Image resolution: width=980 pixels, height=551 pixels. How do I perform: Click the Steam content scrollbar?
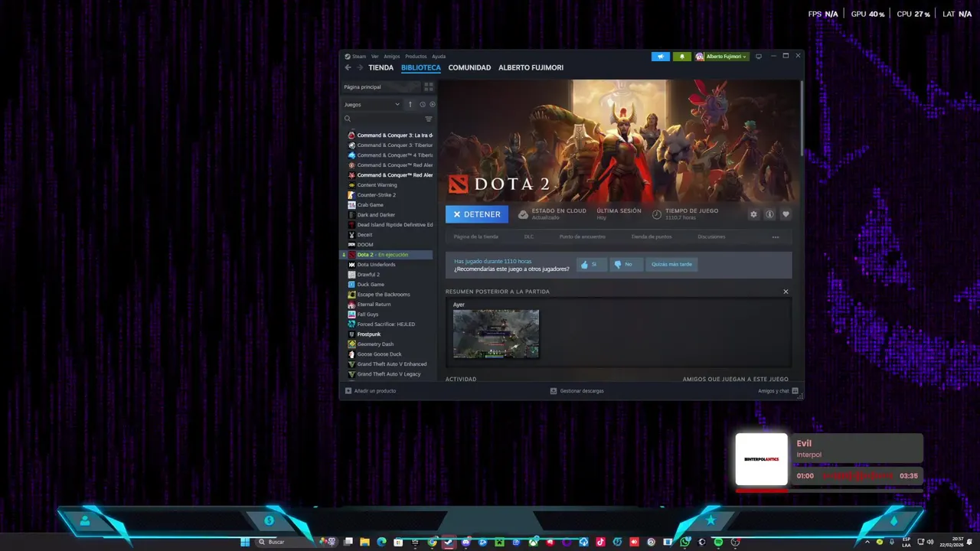(x=802, y=119)
